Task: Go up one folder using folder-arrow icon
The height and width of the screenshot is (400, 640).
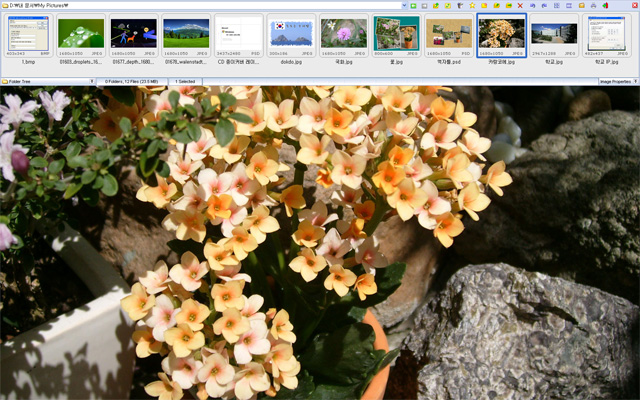Action: click(436, 6)
